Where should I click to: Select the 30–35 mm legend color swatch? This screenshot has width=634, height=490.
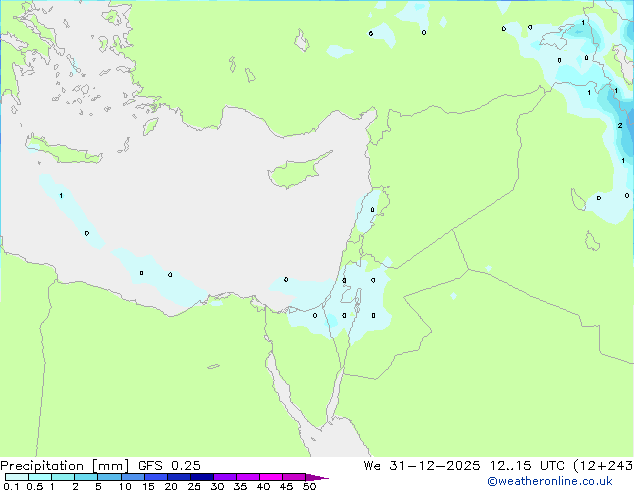point(225,477)
